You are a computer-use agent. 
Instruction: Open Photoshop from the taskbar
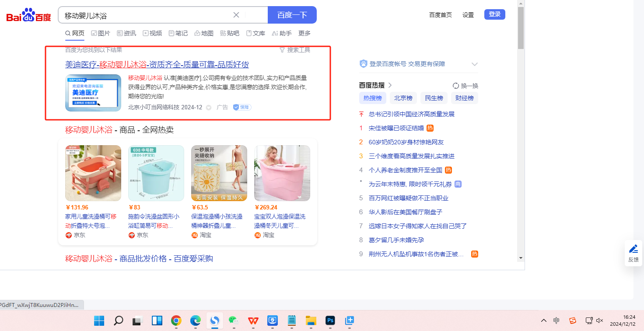click(x=330, y=321)
